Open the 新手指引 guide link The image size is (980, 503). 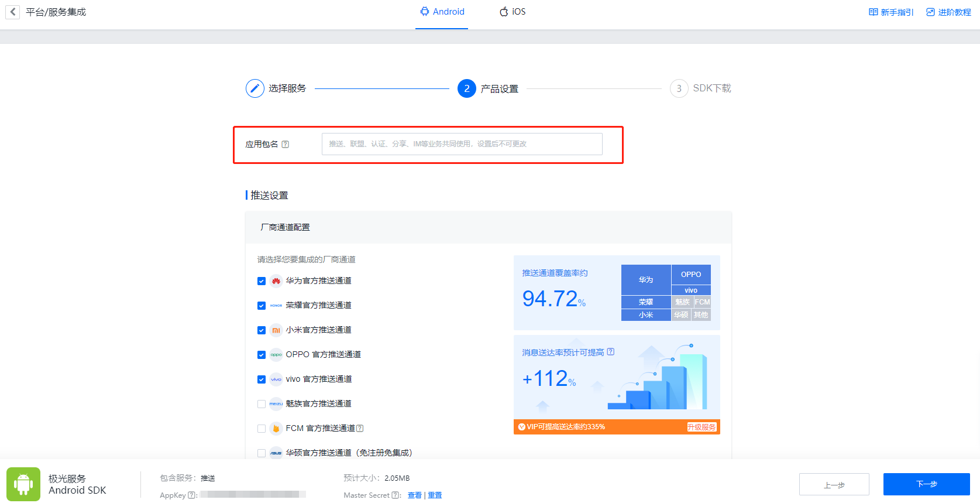[890, 12]
